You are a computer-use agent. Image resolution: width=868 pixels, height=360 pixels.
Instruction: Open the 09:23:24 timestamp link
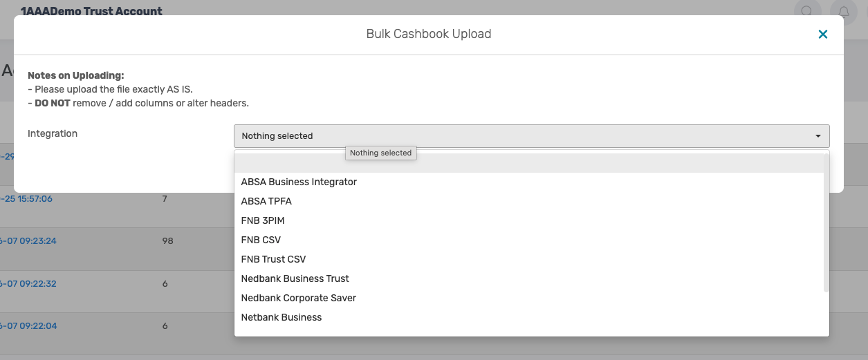click(x=28, y=241)
